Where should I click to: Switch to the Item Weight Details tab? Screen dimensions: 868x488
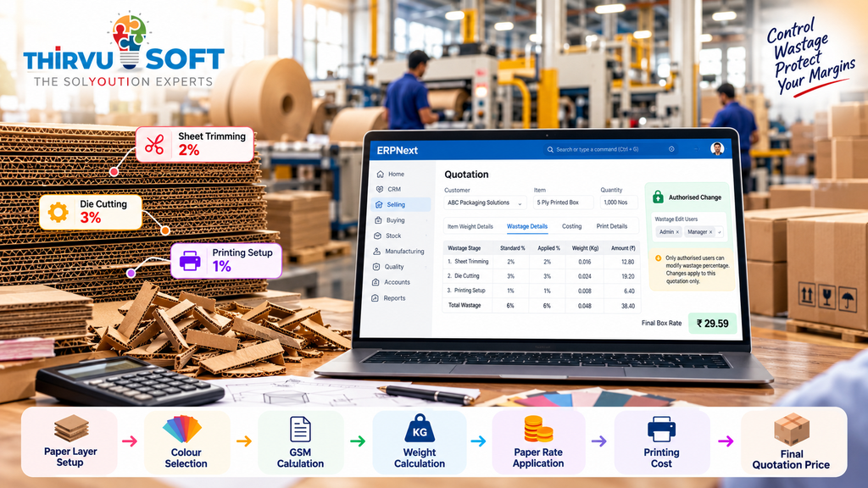pos(470,226)
